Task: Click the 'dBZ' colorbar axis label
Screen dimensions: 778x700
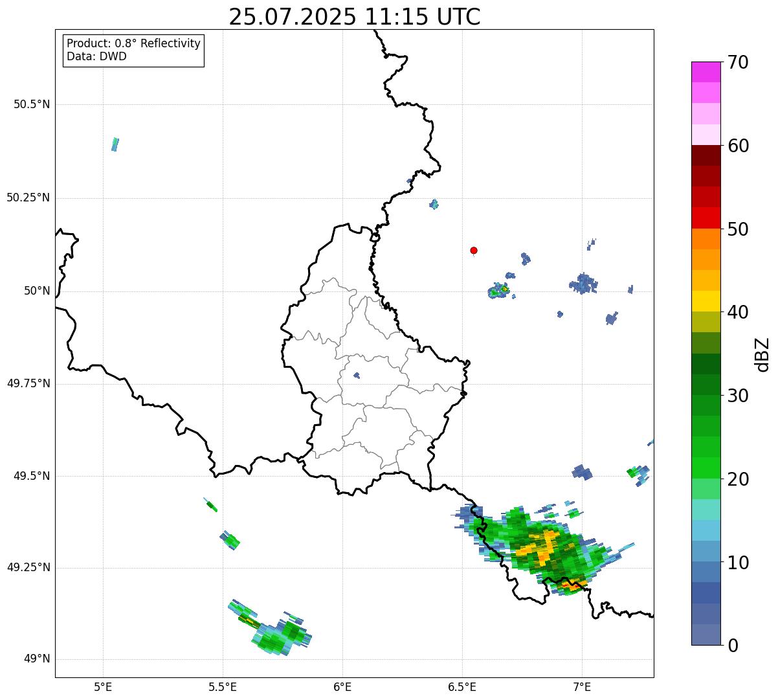Action: [x=762, y=354]
